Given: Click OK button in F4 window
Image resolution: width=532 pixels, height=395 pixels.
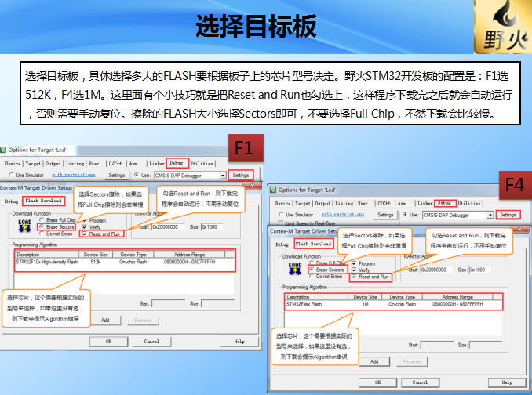Looking at the screenshot, I should 378,382.
